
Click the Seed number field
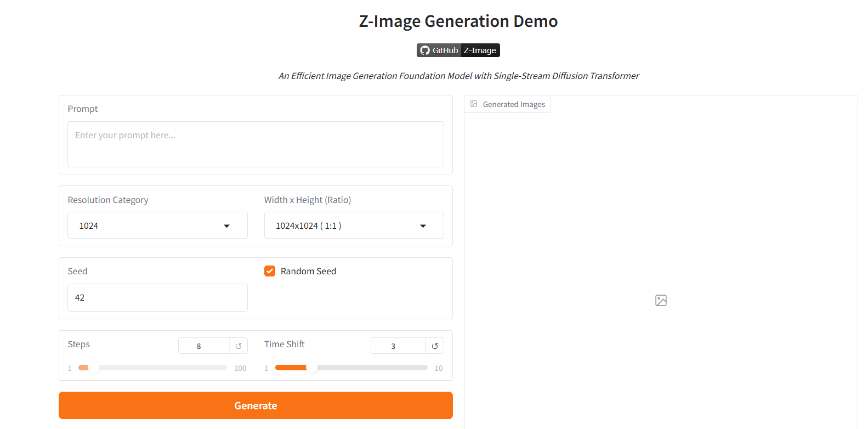157,297
